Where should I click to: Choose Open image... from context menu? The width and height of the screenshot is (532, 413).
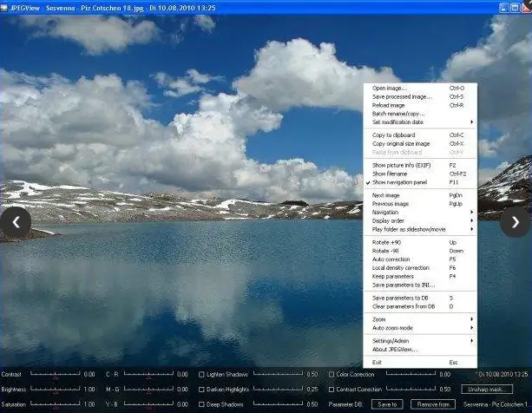pyautogui.click(x=390, y=88)
